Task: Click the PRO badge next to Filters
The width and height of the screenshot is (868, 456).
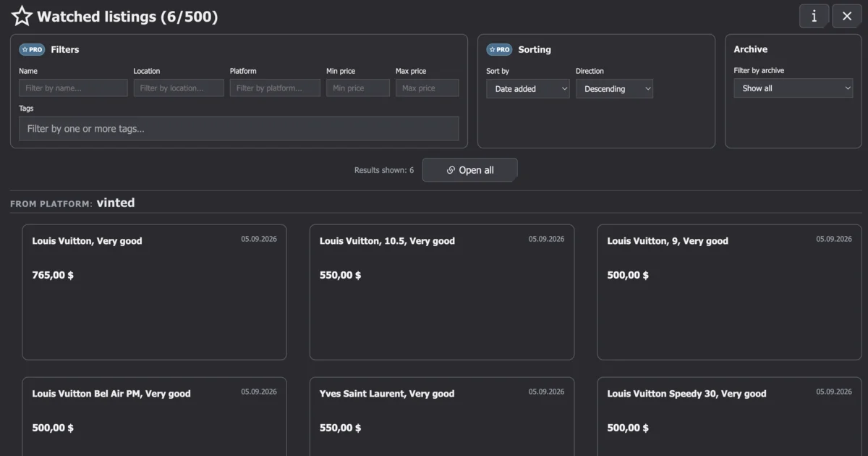Action: 32,50
